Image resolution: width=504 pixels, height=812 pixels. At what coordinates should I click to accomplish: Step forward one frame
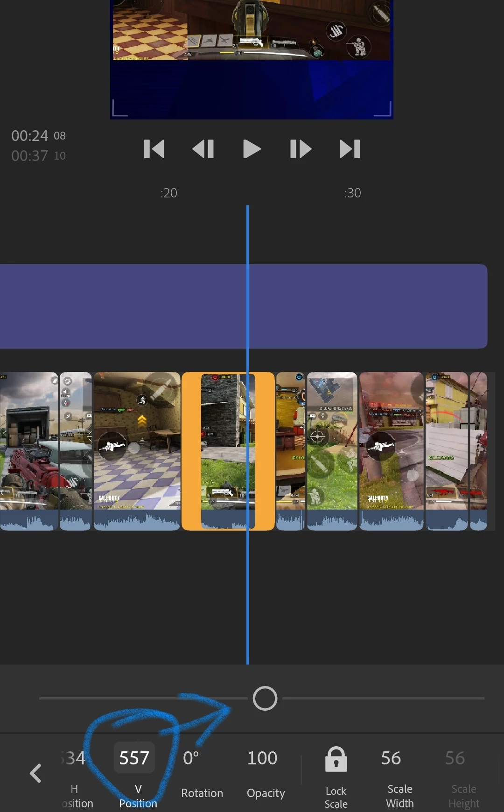(301, 149)
